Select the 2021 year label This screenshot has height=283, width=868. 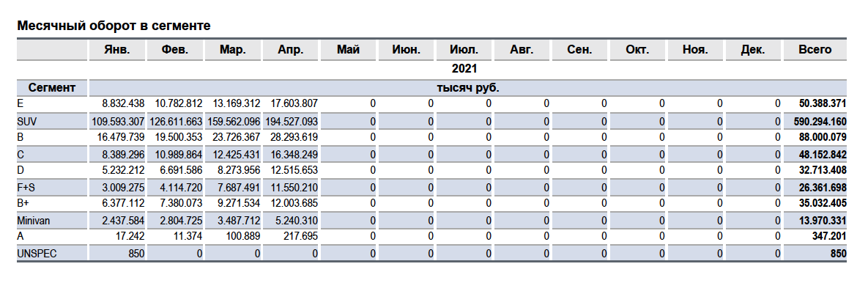point(464,69)
